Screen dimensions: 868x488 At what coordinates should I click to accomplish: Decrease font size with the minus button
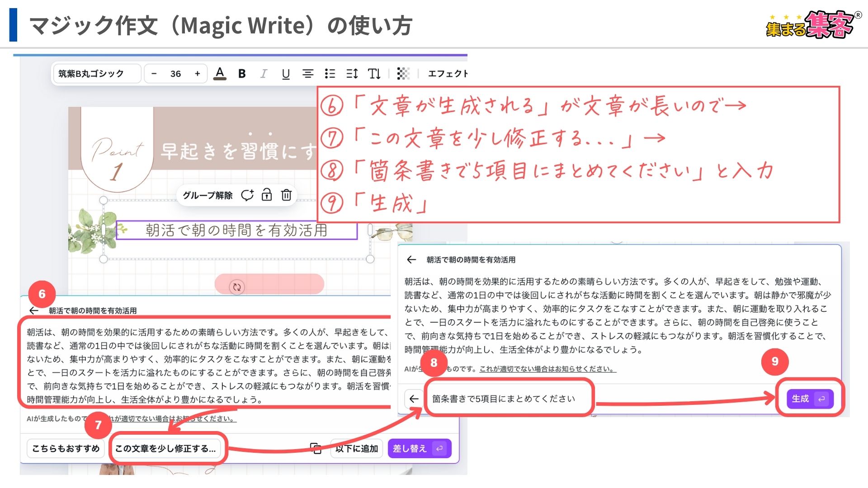[154, 74]
